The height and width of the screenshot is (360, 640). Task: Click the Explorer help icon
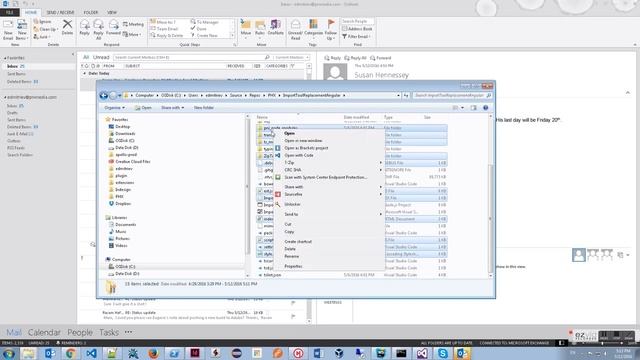point(485,108)
